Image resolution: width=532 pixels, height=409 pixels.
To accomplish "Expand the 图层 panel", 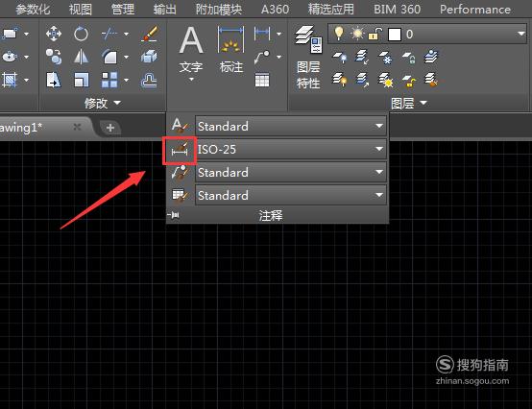I will 409,103.
